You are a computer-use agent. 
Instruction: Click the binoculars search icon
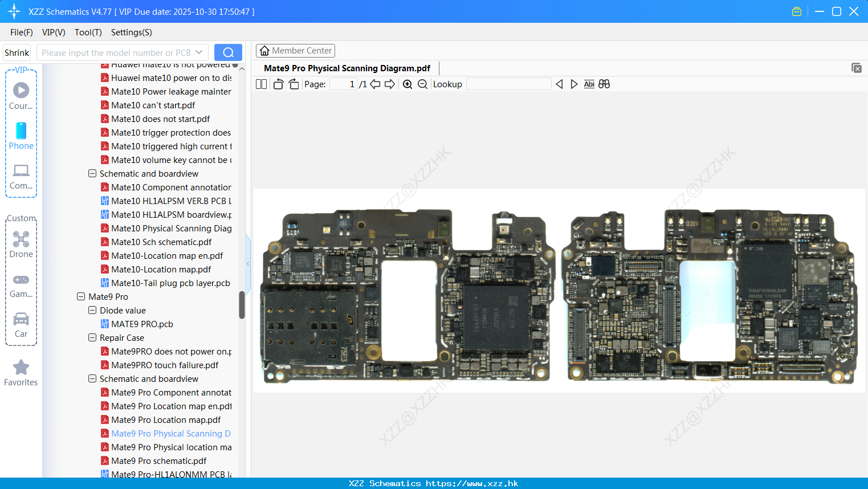604,84
